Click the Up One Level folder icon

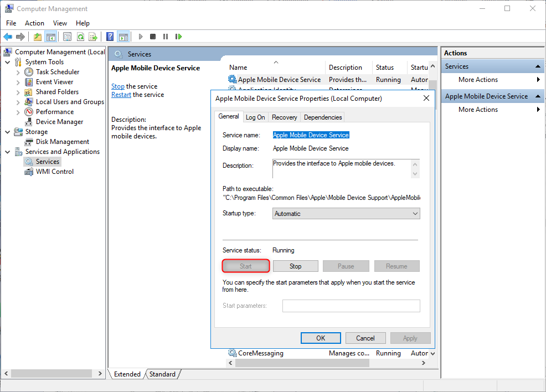[x=38, y=37]
